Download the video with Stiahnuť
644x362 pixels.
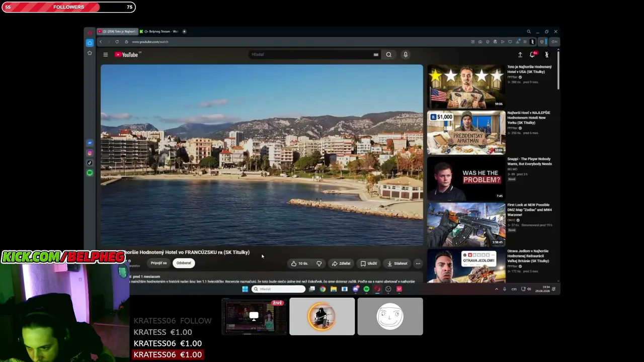pos(397,263)
